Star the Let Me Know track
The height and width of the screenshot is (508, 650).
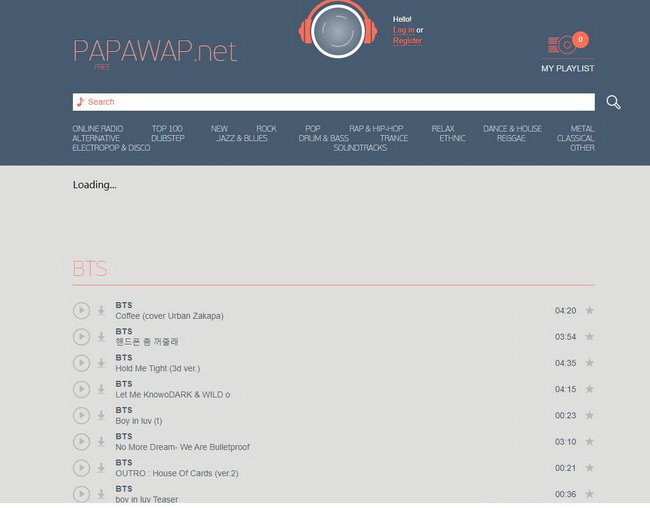(x=589, y=389)
